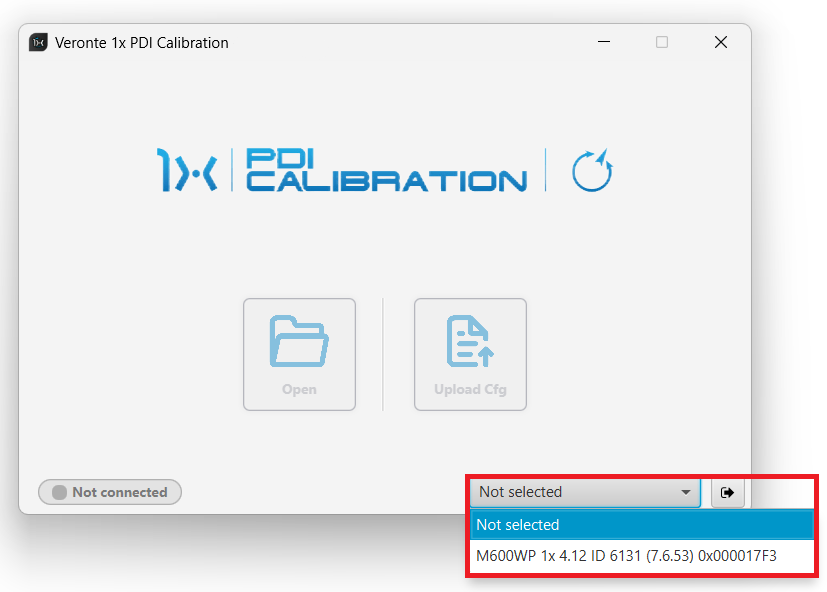
Task: Click the Not connected status indicator
Action: tap(110, 492)
